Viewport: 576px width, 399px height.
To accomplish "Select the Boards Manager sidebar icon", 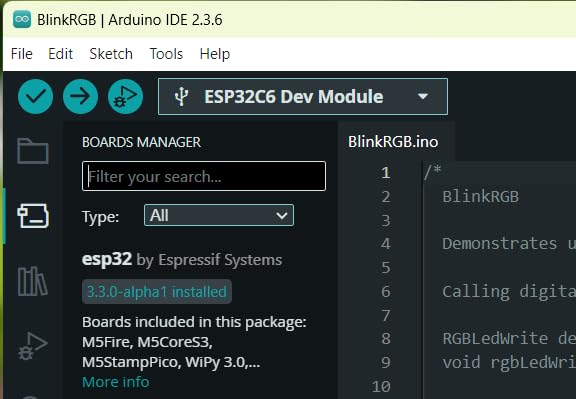I will (33, 216).
